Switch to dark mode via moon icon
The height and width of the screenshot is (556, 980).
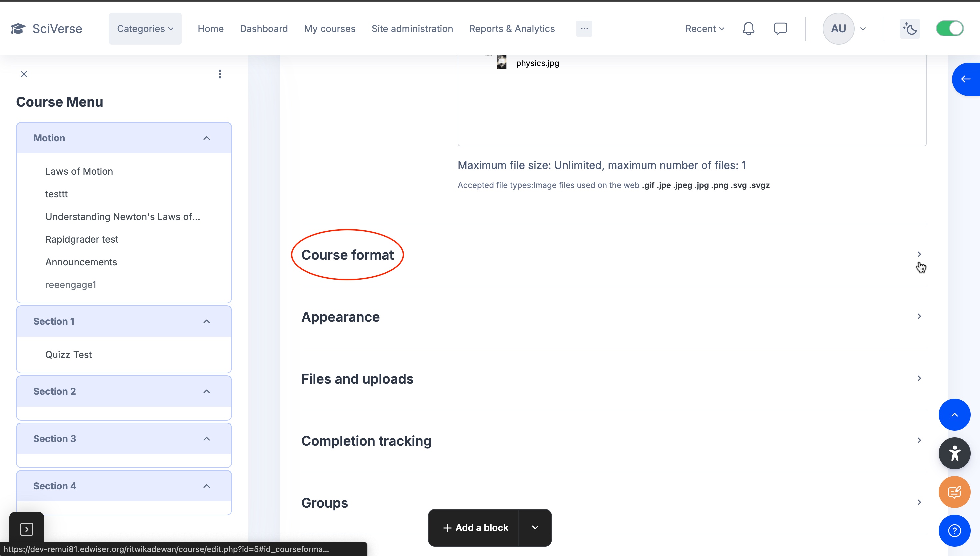coord(910,29)
